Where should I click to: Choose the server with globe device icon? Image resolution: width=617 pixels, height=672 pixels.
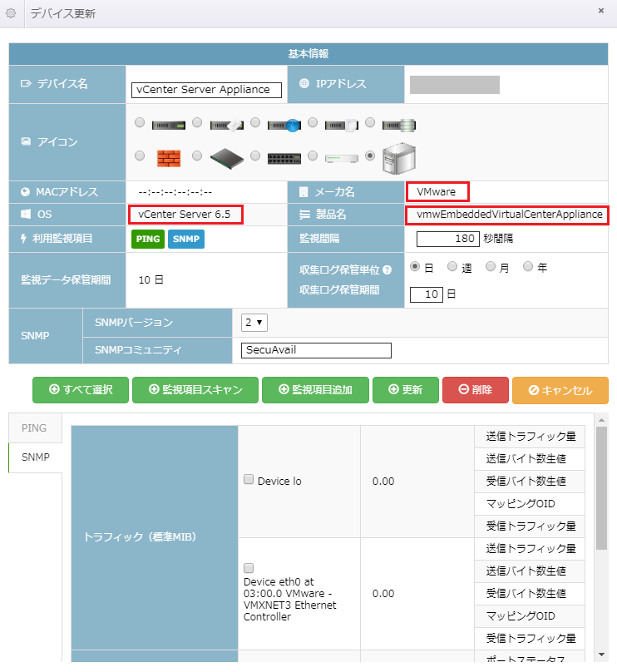tap(284, 125)
